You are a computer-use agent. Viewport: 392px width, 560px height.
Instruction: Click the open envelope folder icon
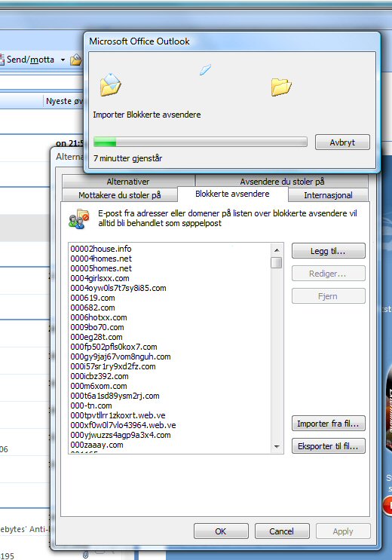[110, 84]
